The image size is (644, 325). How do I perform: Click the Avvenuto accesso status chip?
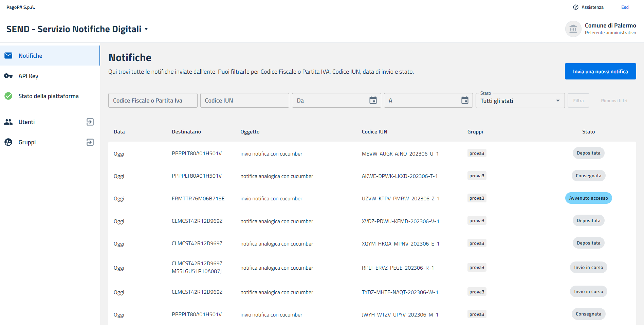(588, 198)
